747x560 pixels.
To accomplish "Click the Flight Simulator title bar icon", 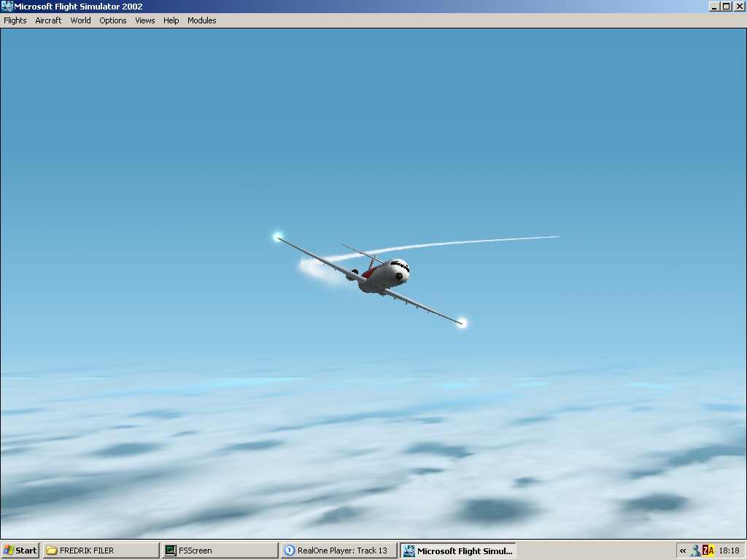I will pyautogui.click(x=7, y=6).
